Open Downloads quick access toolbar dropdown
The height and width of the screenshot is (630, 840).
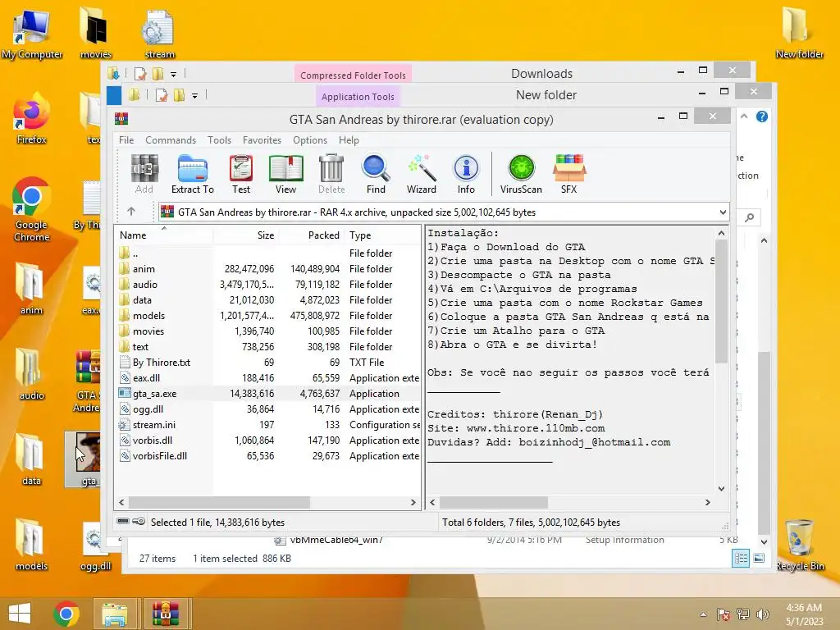pyautogui.click(x=174, y=74)
